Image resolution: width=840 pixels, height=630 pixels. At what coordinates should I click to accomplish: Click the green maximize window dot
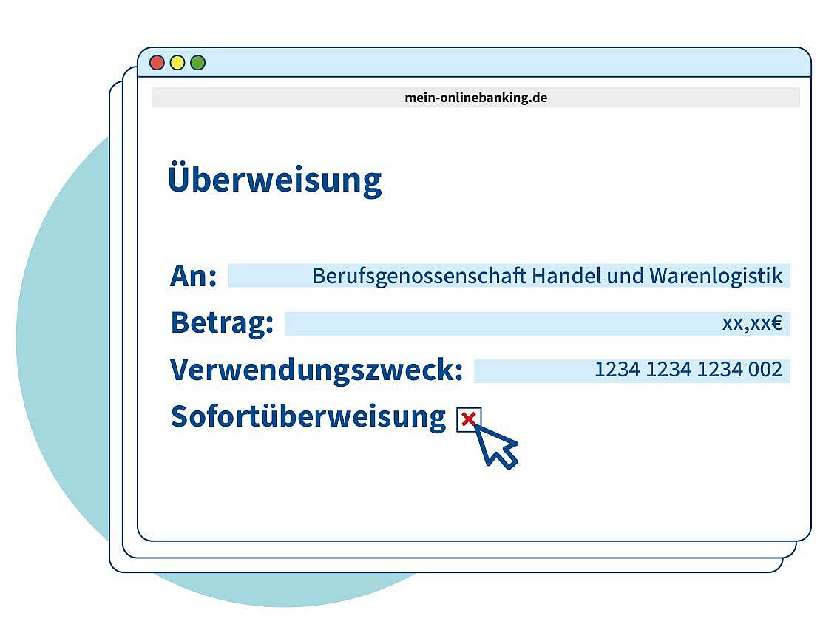[197, 63]
